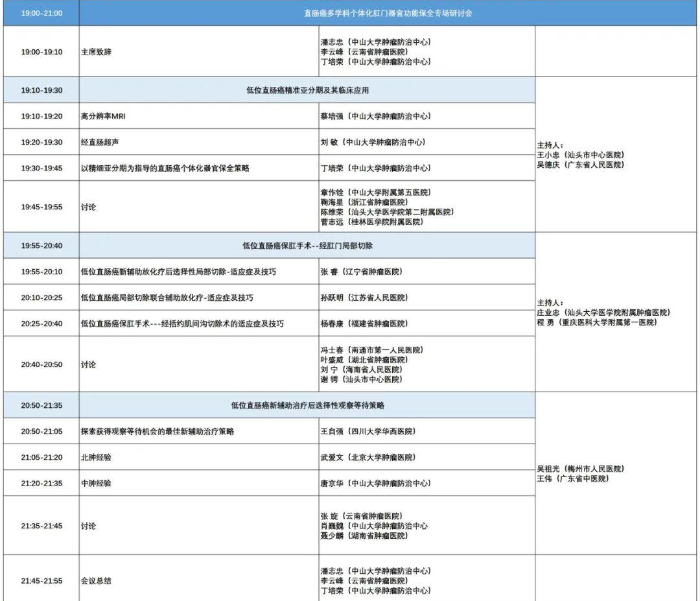Select host 程 勇（重庆医科大学附属第一医院）
Screen dimensions: 700x601
tap(598, 322)
